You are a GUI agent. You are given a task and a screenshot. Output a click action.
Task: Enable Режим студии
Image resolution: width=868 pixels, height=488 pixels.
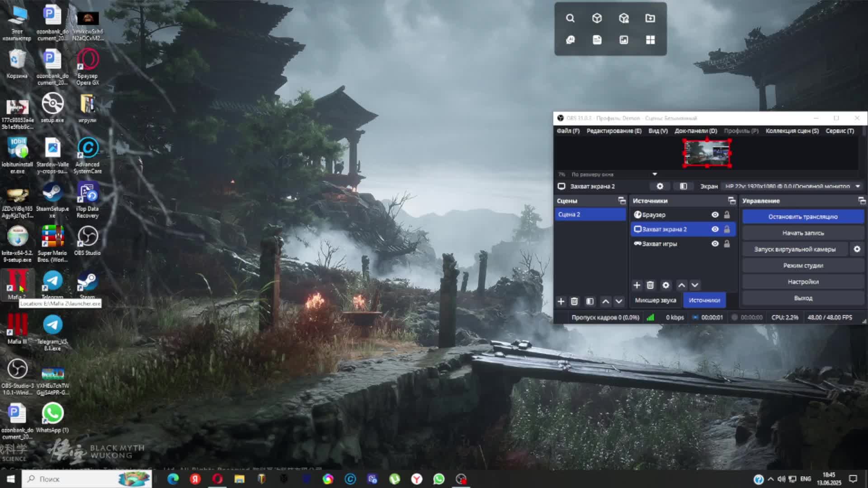[803, 266]
